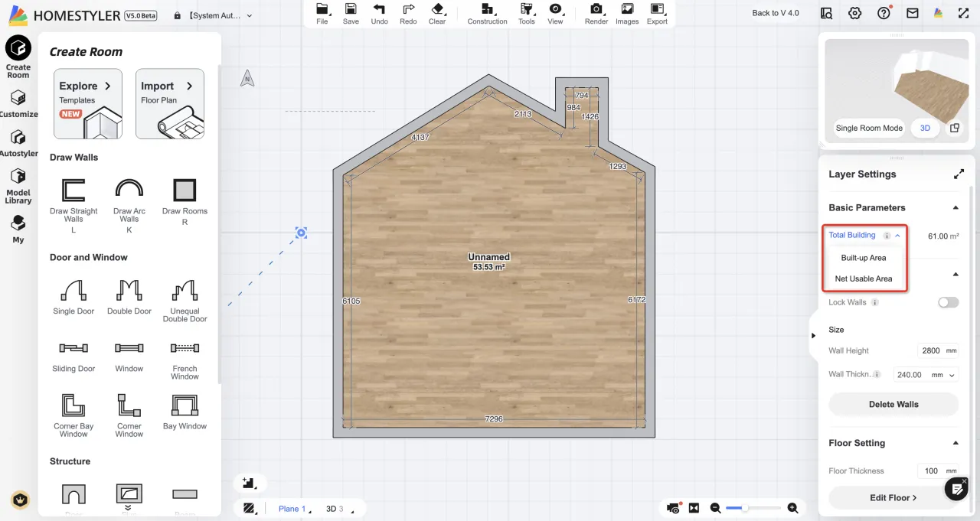
Task: Open the add-stairs dropdown button
Action: pos(250,483)
